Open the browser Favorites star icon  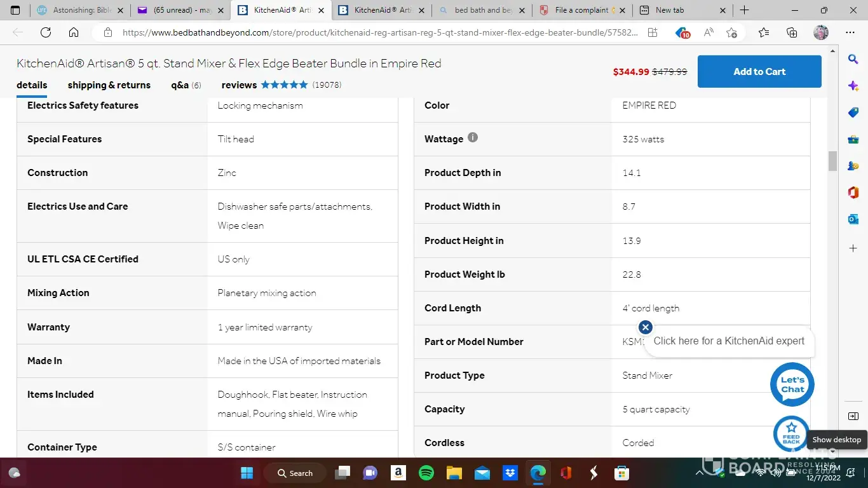[x=764, y=32]
